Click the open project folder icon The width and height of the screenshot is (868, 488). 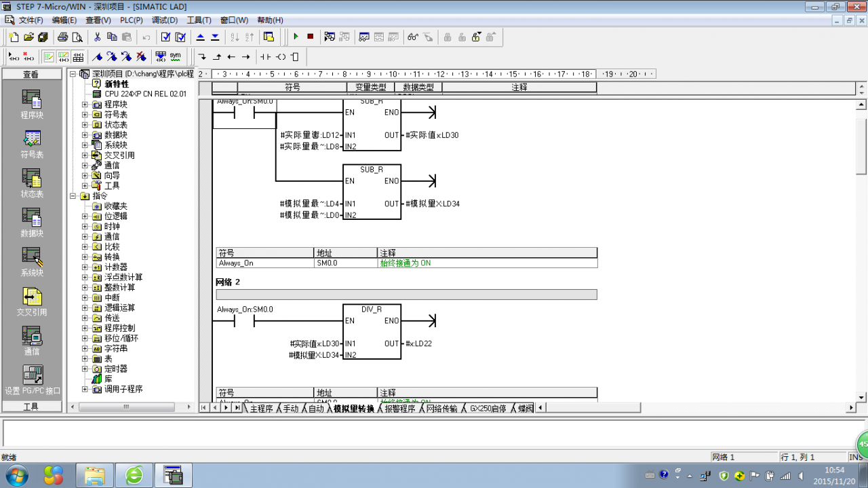tap(28, 37)
